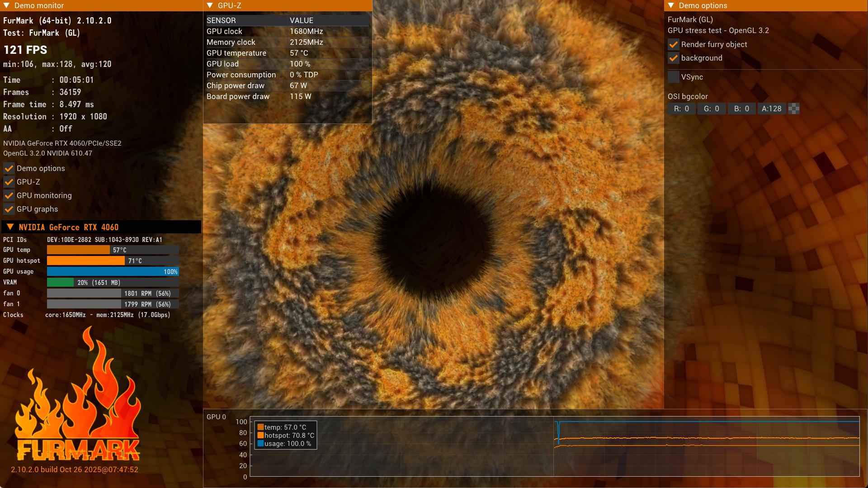The width and height of the screenshot is (868, 488).
Task: Click the orange hotspot legend square
Action: (x=260, y=435)
